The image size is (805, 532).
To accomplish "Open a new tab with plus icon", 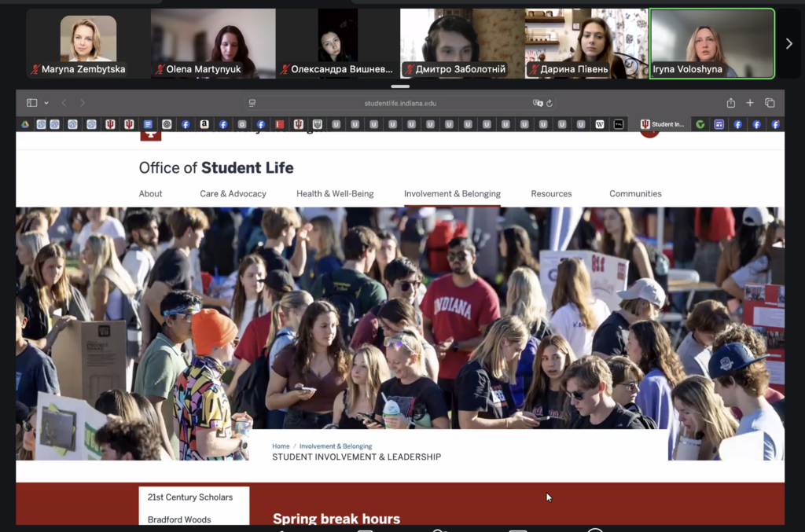I will [750, 103].
